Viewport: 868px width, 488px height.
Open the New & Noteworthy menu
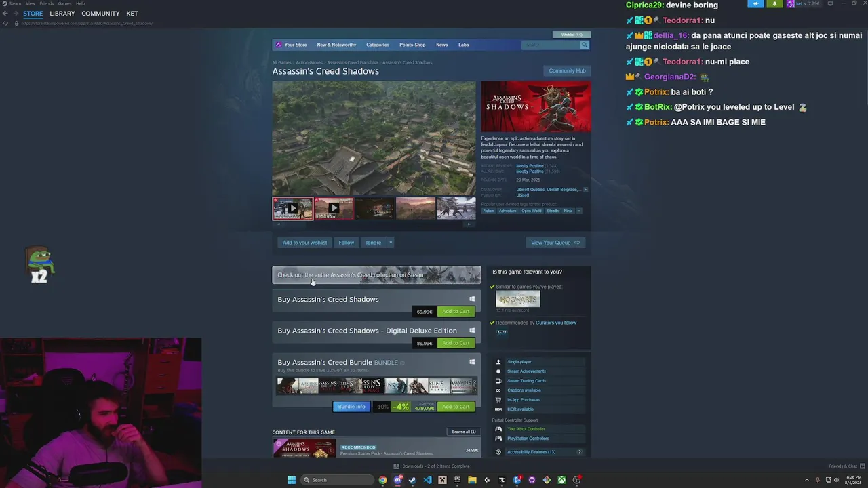pyautogui.click(x=336, y=45)
